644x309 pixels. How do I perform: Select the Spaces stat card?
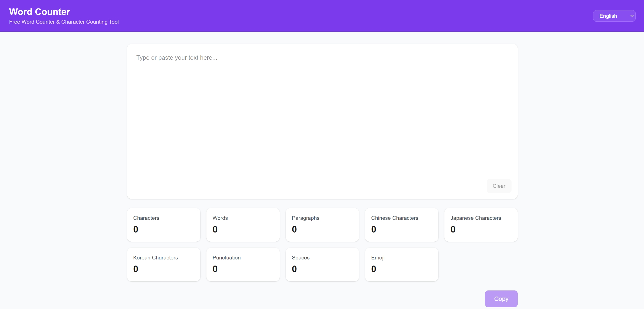322,264
